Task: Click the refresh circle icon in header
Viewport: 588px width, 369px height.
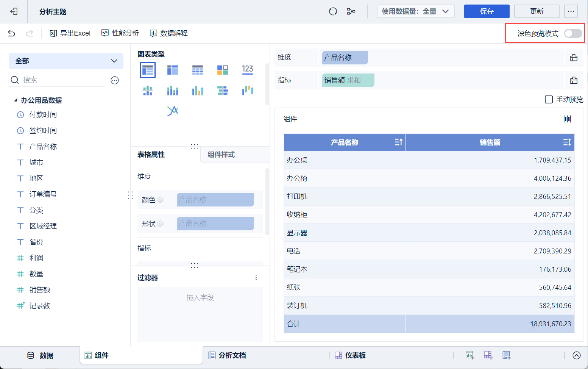Action: point(333,11)
